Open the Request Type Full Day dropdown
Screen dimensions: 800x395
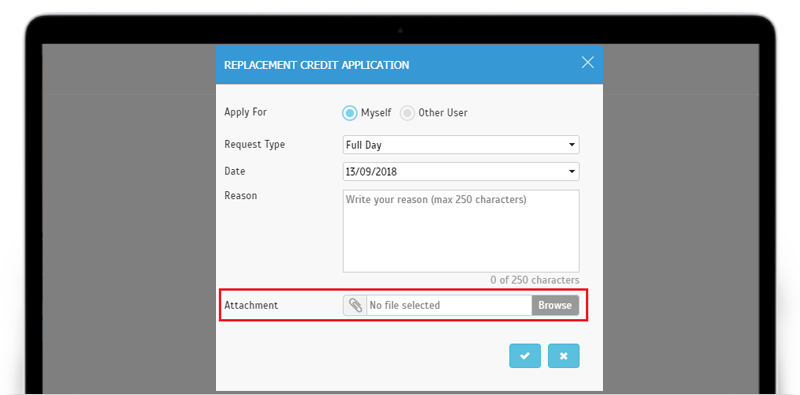coord(461,145)
